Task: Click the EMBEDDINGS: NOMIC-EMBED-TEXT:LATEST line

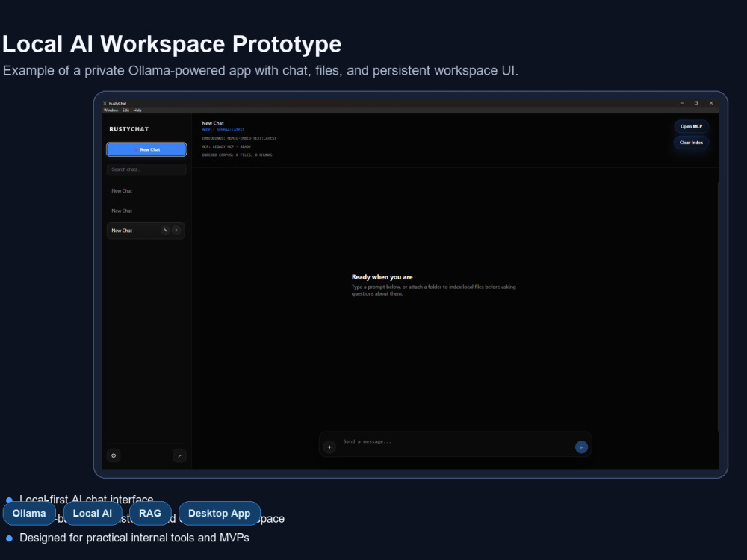Action: [x=239, y=139]
